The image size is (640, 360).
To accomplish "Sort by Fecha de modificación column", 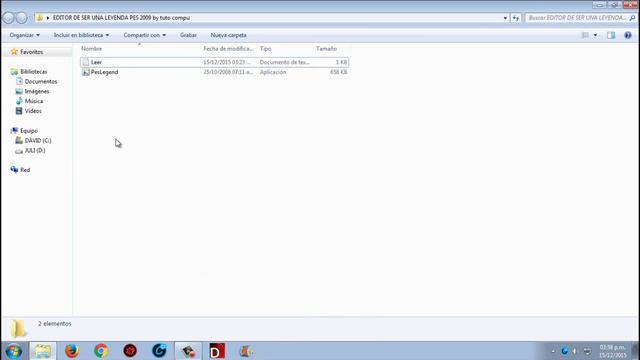I will [x=229, y=49].
